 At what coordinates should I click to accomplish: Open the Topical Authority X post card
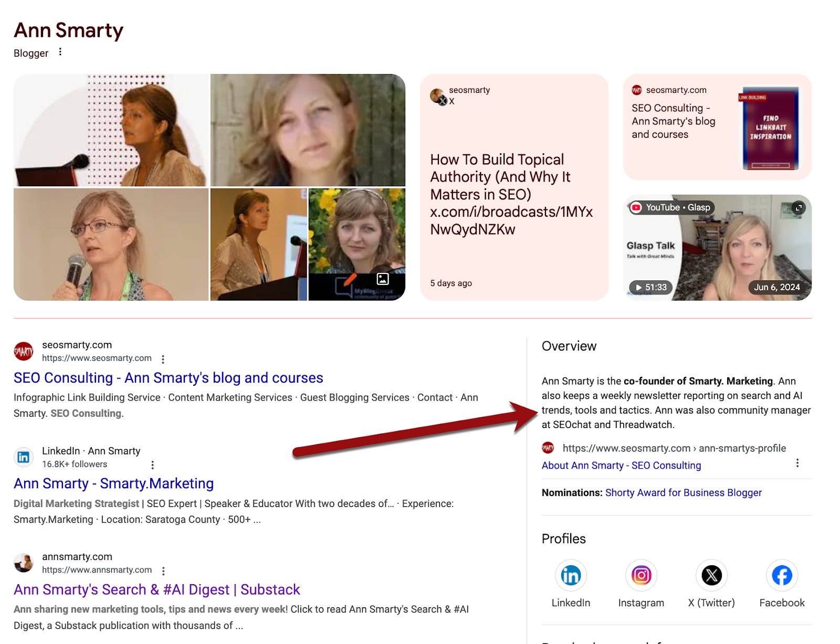(x=514, y=187)
